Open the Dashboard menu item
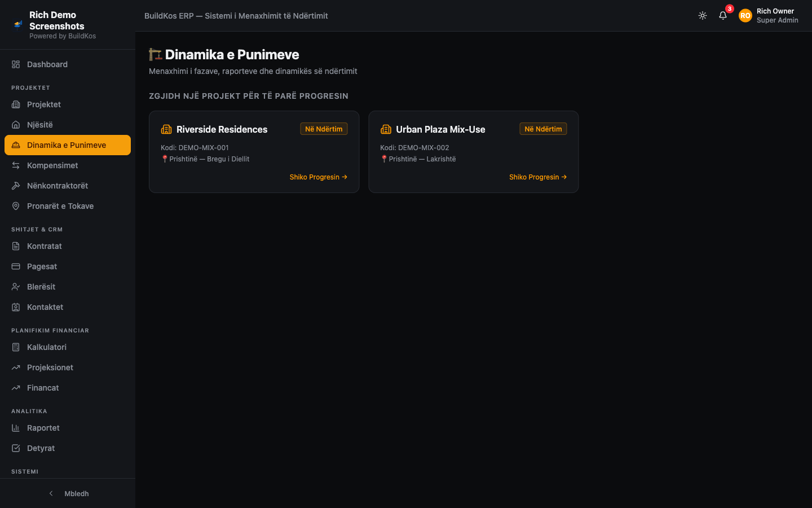The image size is (812, 508). click(x=68, y=64)
